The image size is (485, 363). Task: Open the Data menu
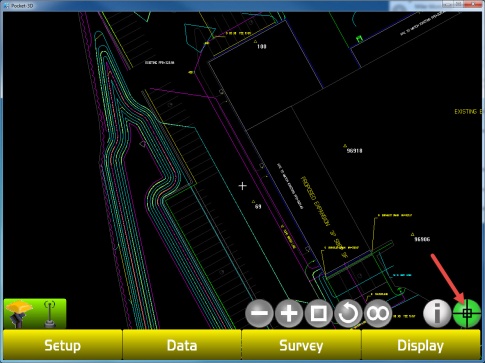tap(182, 345)
